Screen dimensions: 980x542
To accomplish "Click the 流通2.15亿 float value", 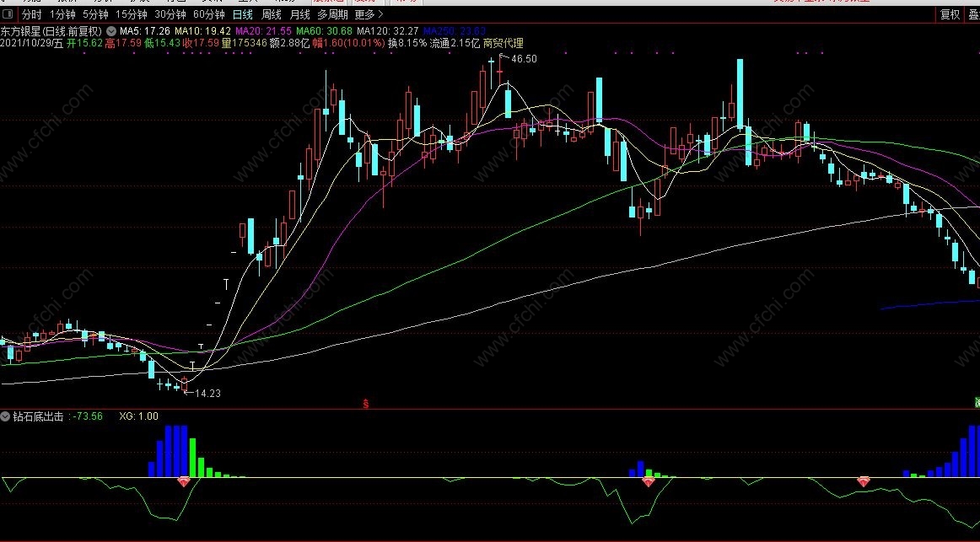I will coord(455,43).
